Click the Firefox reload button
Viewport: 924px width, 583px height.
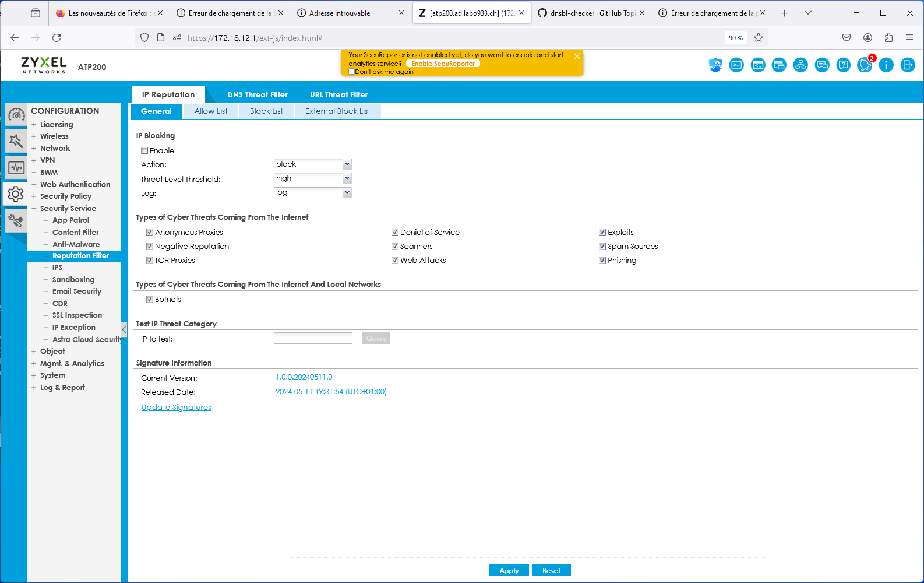tap(57, 38)
